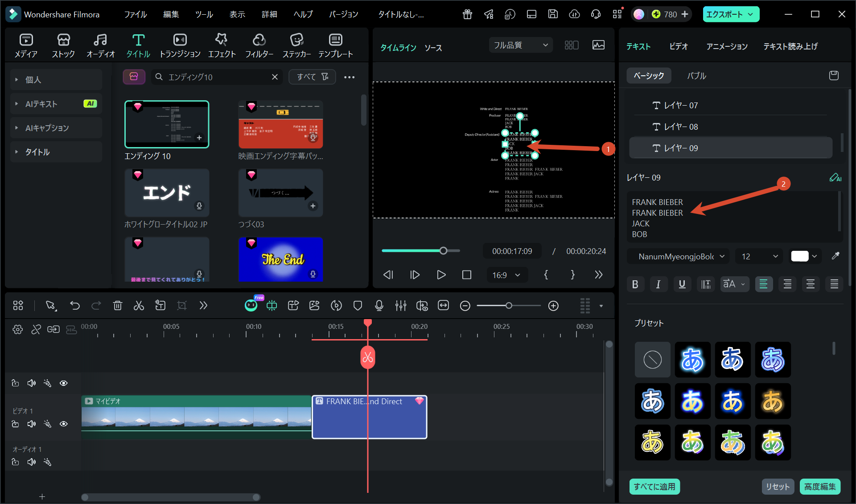This screenshot has width=856, height=504.
Task: Click the preview playback progress slider
Action: coord(421,251)
